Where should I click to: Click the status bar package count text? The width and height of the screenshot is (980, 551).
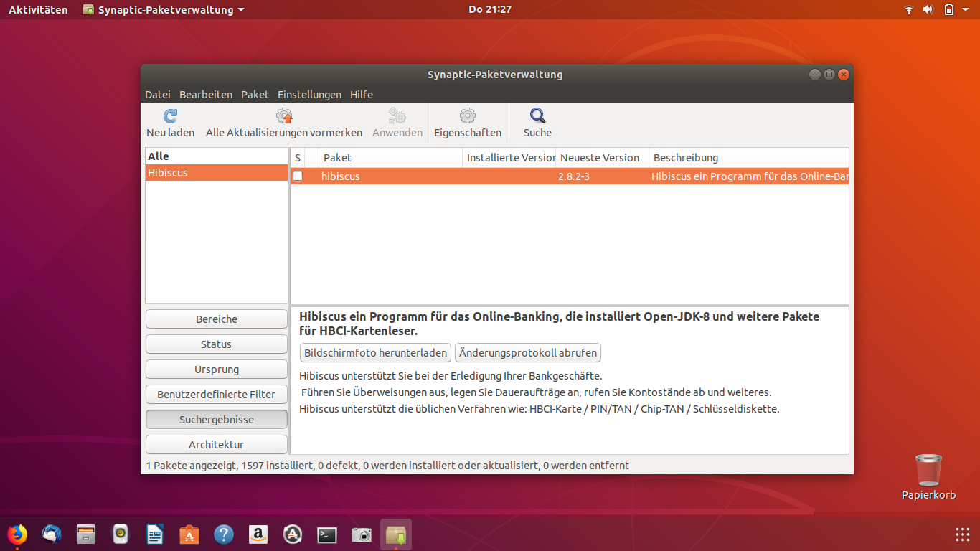tap(387, 466)
